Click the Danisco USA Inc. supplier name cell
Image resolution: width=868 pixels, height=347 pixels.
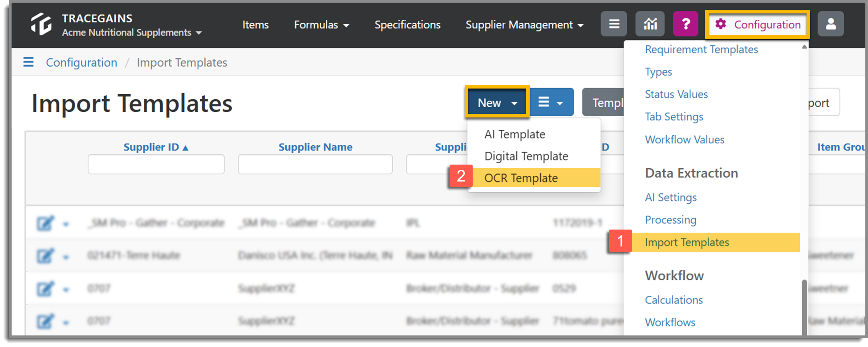[315, 255]
